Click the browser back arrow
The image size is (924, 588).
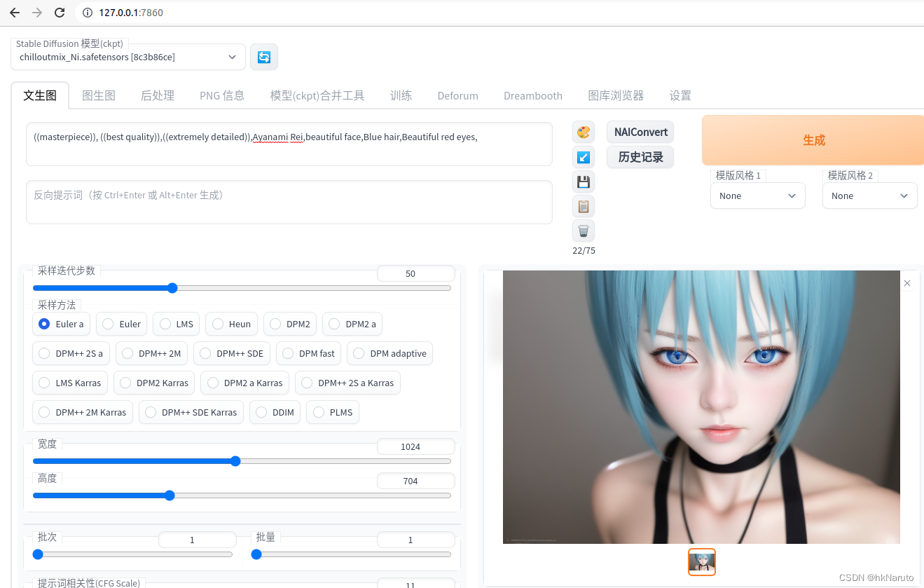tap(15, 13)
